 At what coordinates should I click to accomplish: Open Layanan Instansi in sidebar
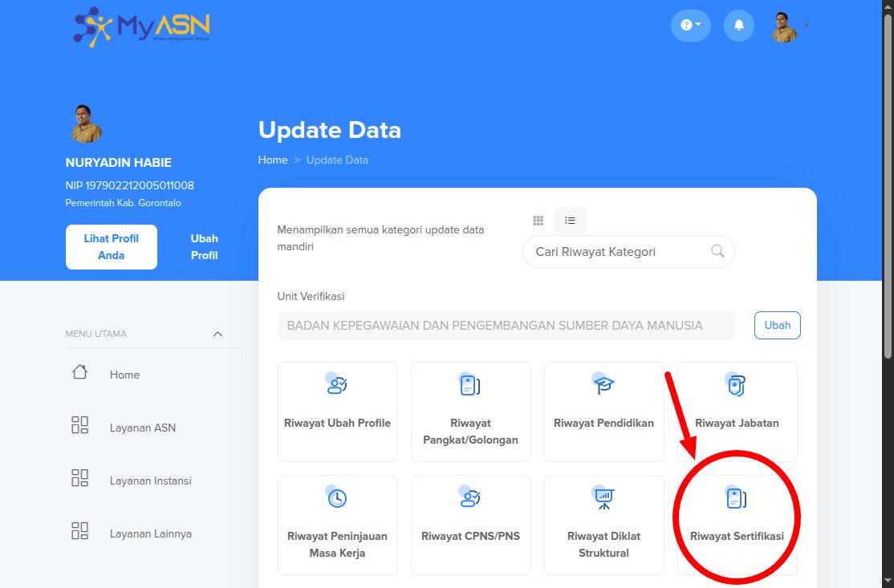(x=150, y=481)
